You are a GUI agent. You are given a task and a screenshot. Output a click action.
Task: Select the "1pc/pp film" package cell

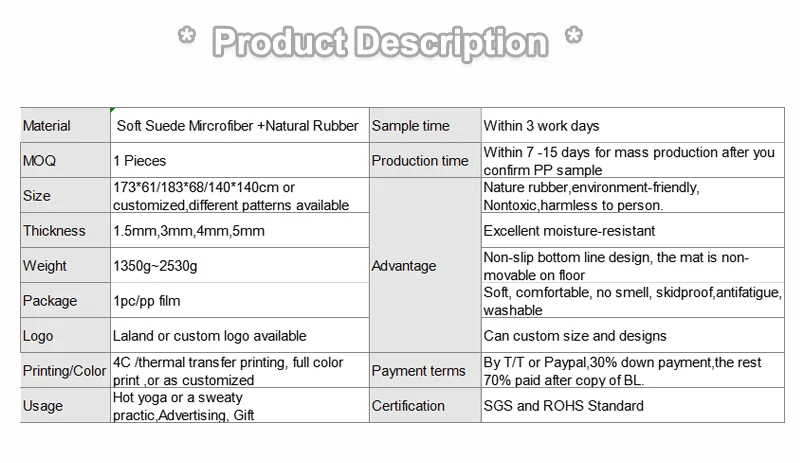[x=238, y=301]
